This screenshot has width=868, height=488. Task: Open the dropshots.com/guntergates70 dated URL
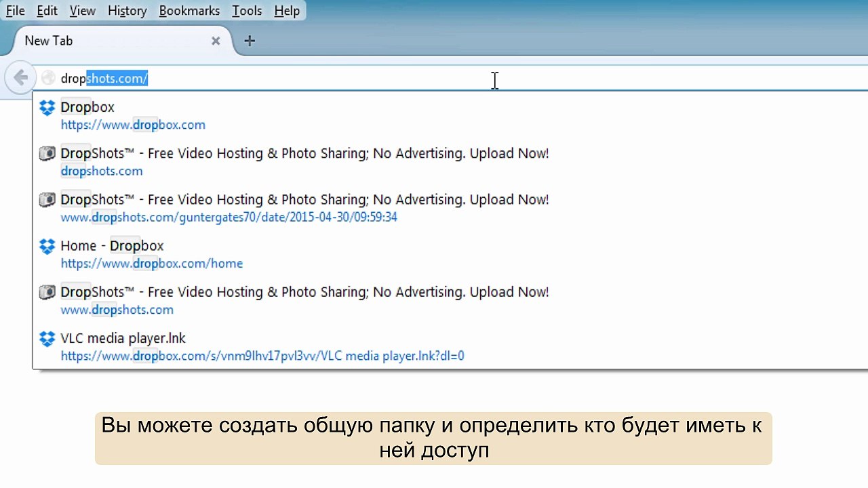click(229, 217)
